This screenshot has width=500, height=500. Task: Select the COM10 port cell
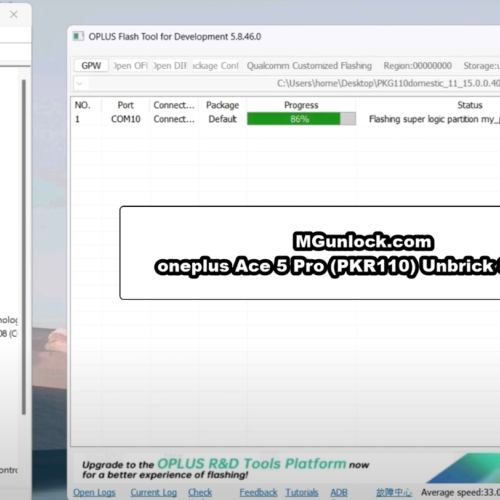[x=126, y=119]
